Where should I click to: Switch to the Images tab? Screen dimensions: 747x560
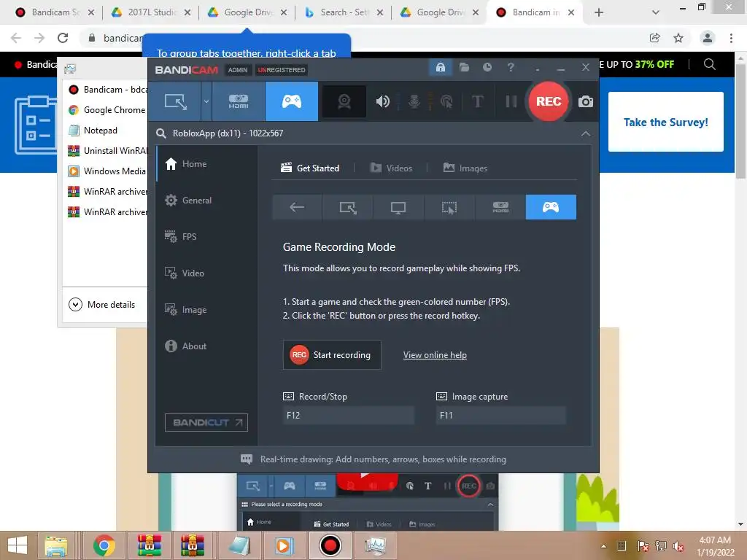point(465,168)
